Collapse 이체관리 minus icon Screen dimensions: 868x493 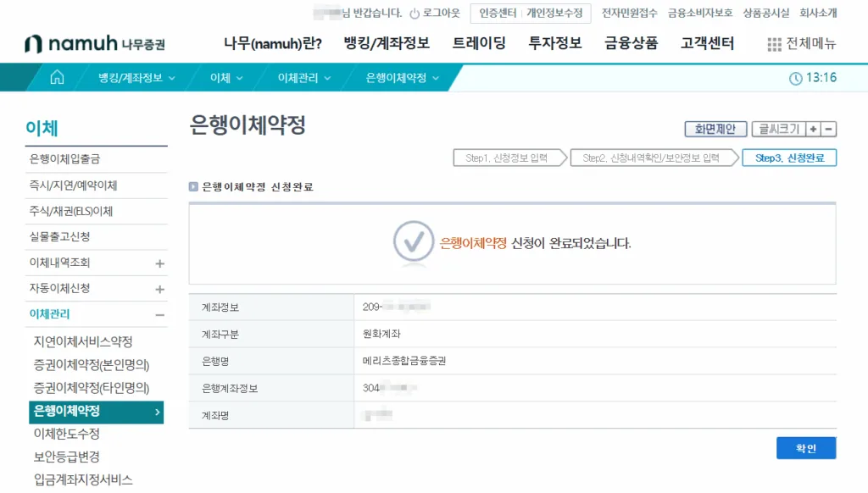coord(160,315)
